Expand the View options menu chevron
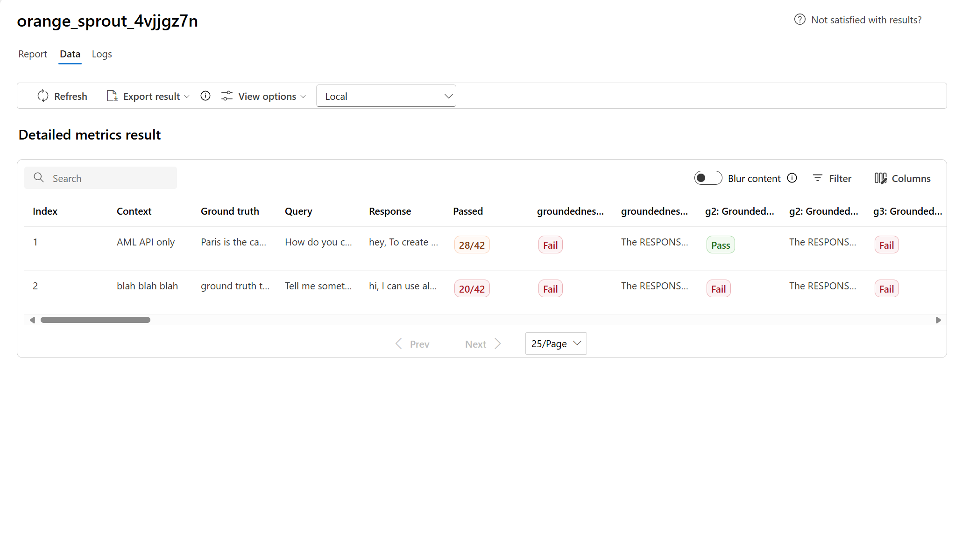 (x=303, y=96)
